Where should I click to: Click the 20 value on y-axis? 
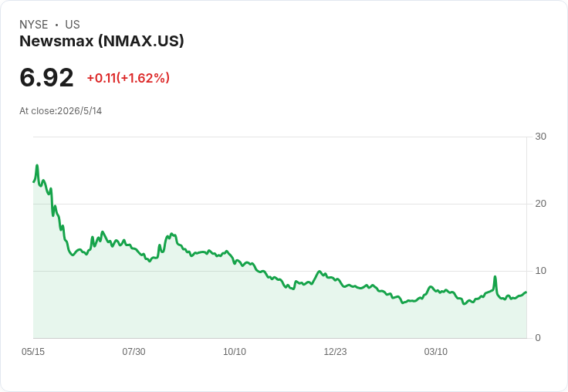point(540,204)
